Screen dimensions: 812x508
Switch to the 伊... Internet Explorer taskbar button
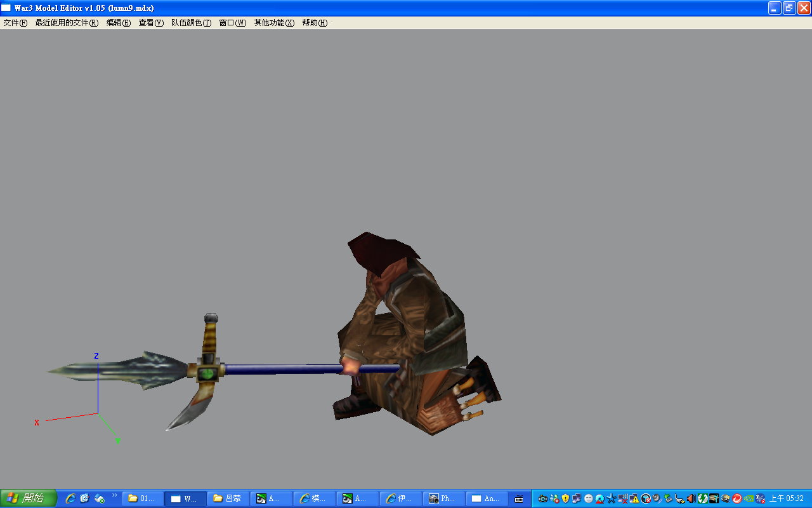[x=401, y=498]
